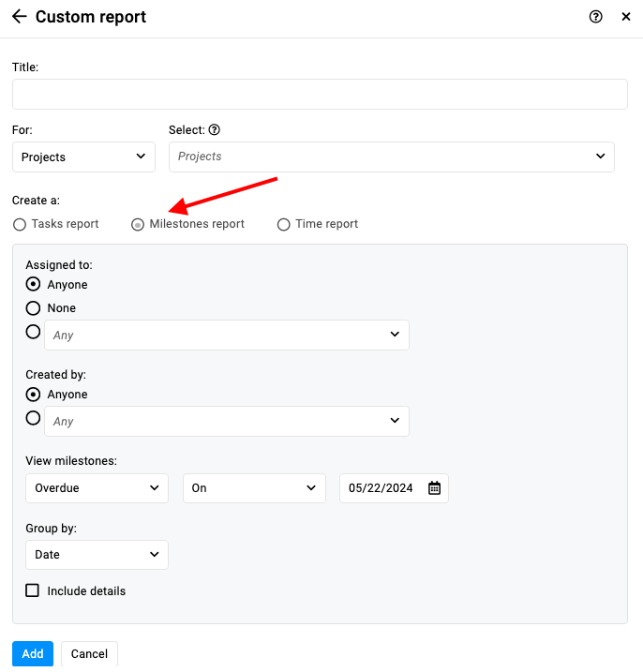Image resolution: width=643 pixels, height=672 pixels.
Task: Open the Assigned to Any dropdown
Action: click(x=227, y=335)
